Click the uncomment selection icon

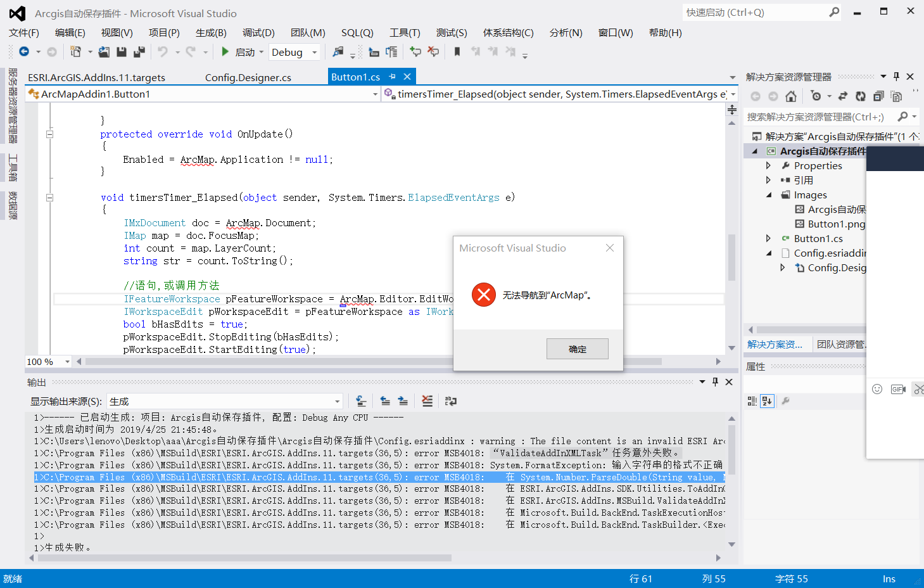[433, 52]
